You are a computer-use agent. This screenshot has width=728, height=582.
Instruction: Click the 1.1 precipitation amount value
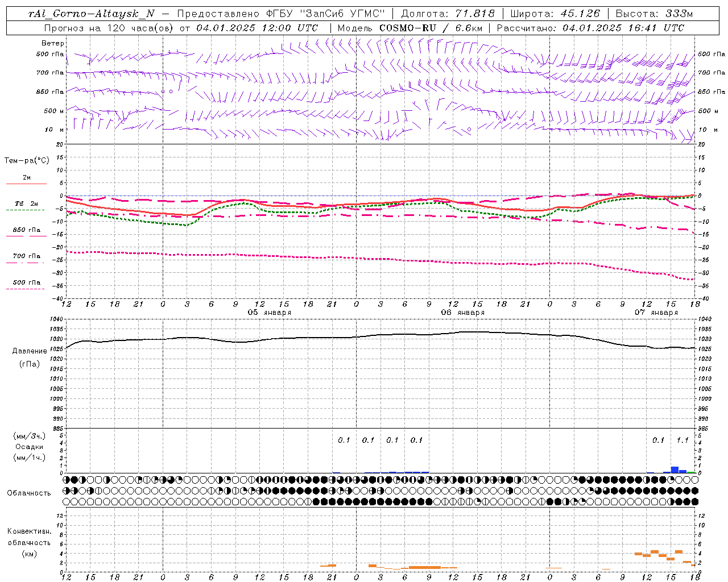click(x=682, y=440)
